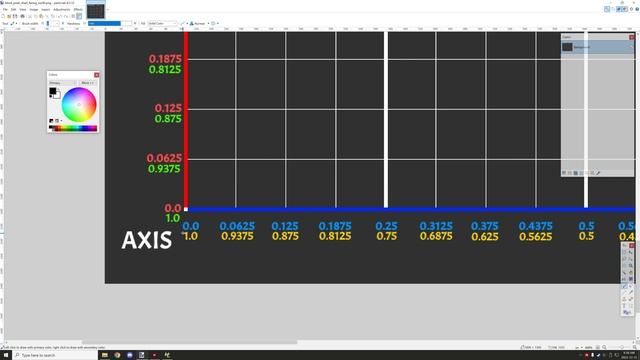Click the Undo toolbar icon
Image resolution: width=640 pixels, height=360 pixels.
tap(59, 16)
